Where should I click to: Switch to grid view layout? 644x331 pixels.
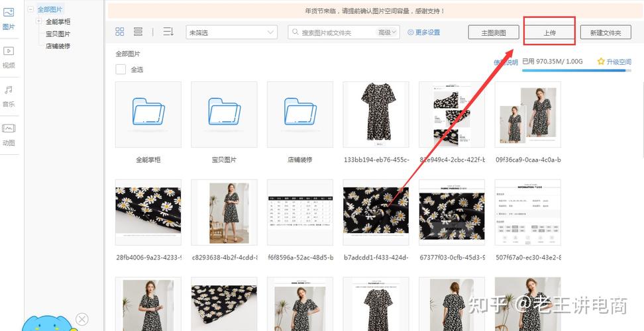point(120,32)
